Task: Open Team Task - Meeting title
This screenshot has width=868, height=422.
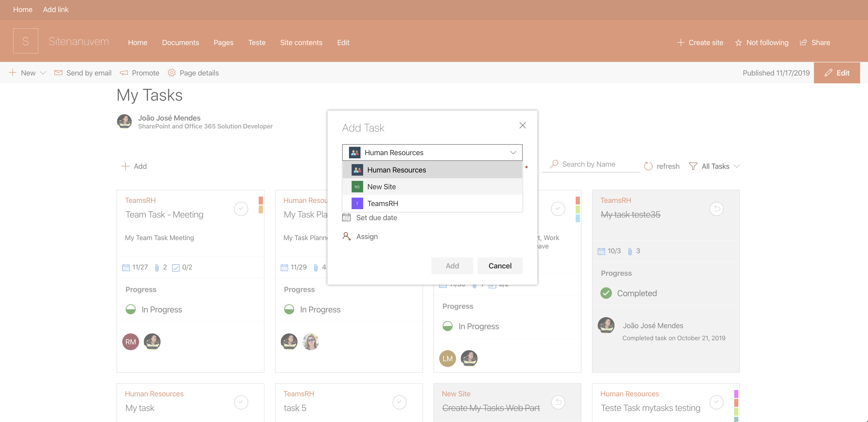Action: tap(165, 215)
